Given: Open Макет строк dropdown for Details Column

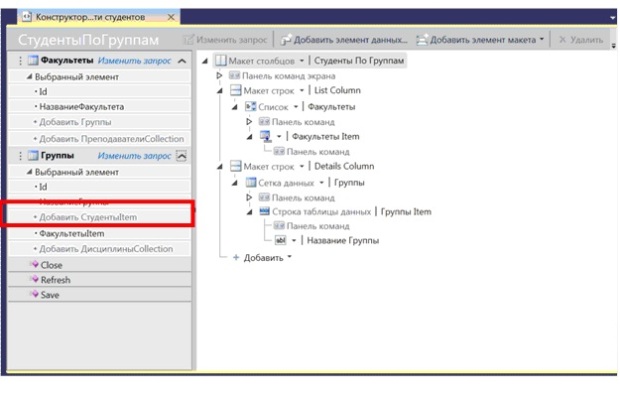Looking at the screenshot, I should tap(302, 166).
